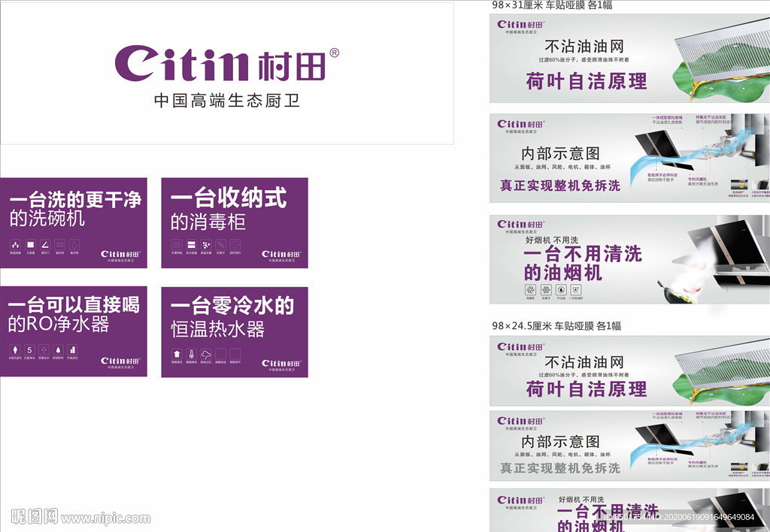Click the two-bar icon on the disinfection cabinet card

coord(192,244)
